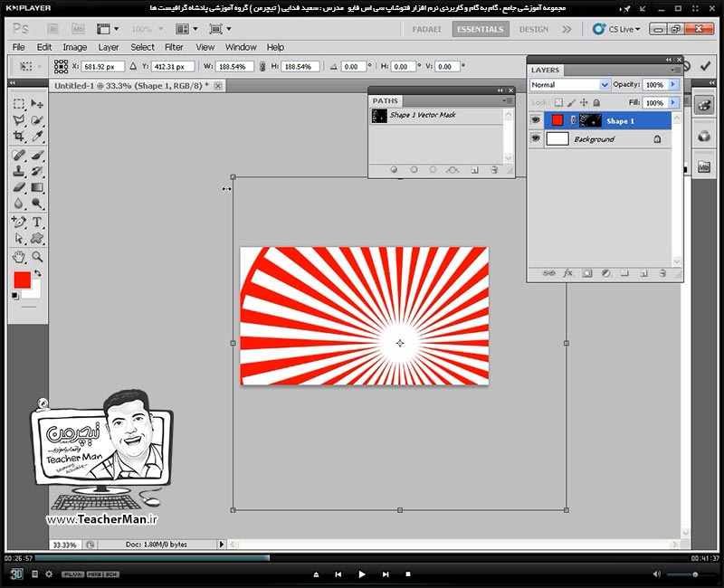Click the KMPlayer video progress bar

(363, 558)
